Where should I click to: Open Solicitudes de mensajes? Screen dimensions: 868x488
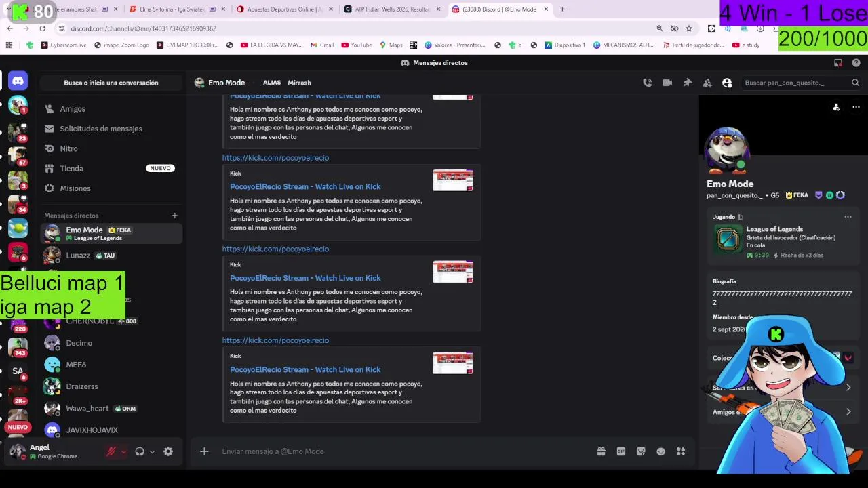(x=111, y=129)
